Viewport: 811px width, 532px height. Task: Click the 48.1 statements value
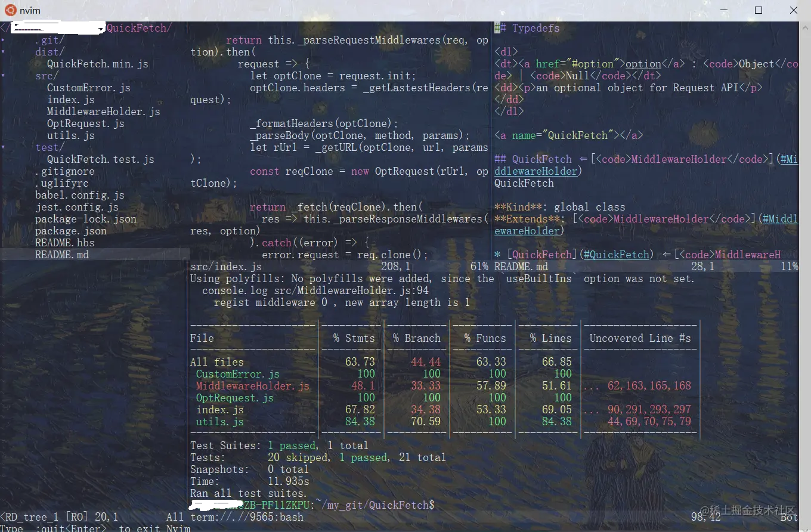[x=363, y=386]
